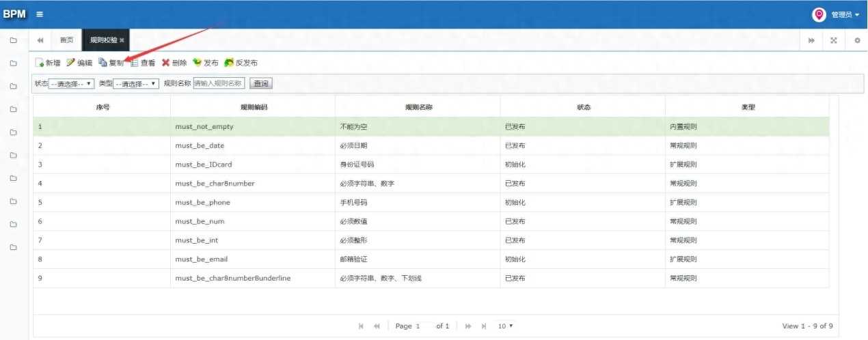Click the 必须数值 rule name cell
This screenshot has height=340, width=868.
click(x=418, y=221)
